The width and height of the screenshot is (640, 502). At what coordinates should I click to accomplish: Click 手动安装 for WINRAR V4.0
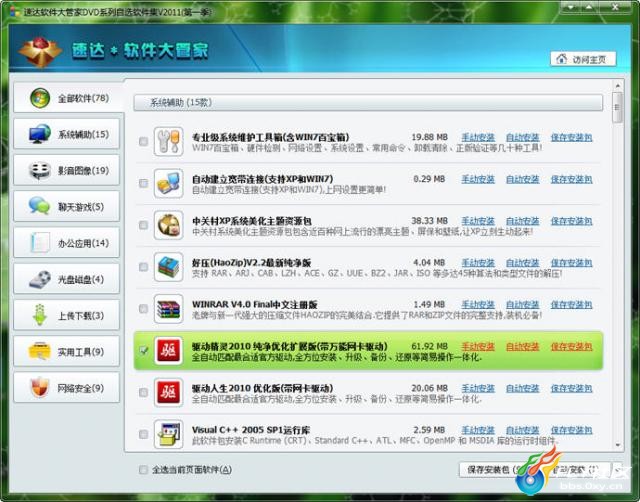coord(478,305)
